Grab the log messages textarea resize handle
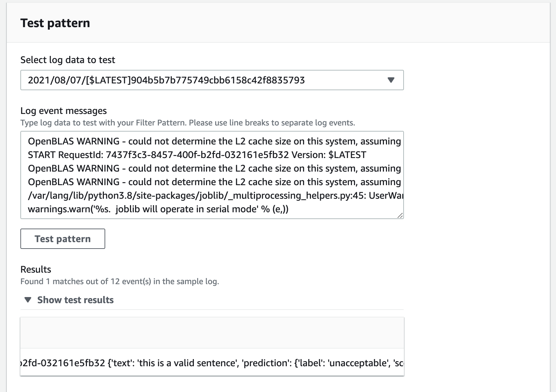 click(x=400, y=215)
